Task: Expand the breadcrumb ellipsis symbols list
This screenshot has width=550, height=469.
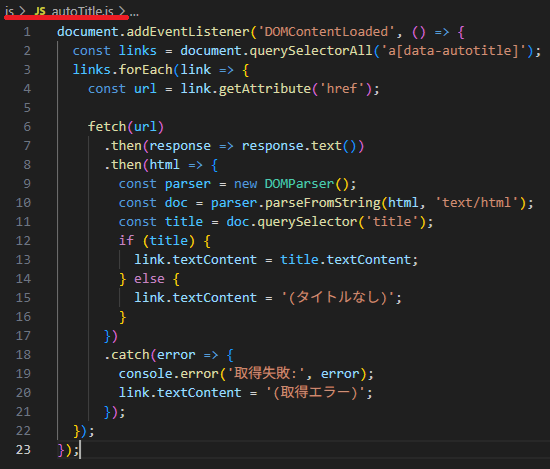Action: coord(134,13)
